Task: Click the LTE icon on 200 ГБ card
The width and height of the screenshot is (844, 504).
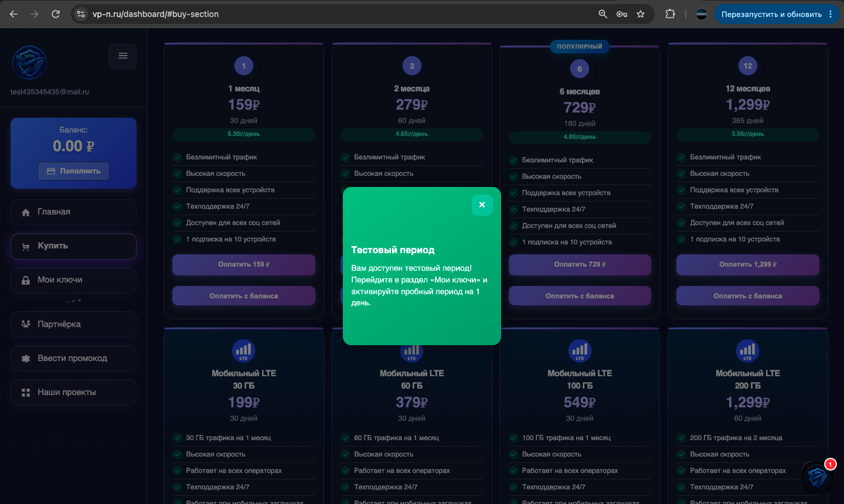Action: pyautogui.click(x=747, y=351)
